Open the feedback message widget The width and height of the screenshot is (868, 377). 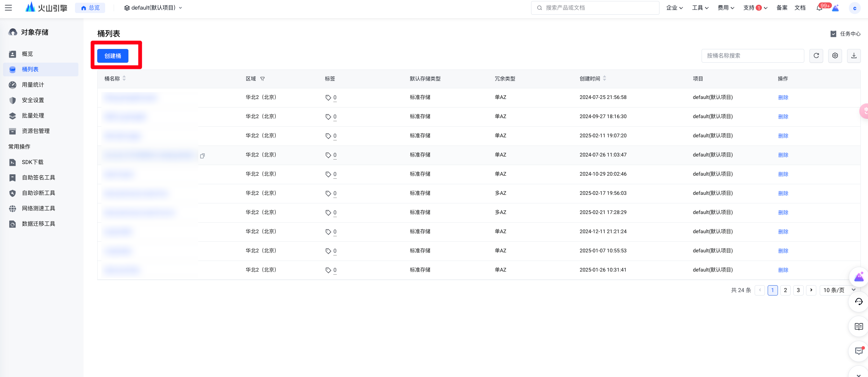(859, 351)
